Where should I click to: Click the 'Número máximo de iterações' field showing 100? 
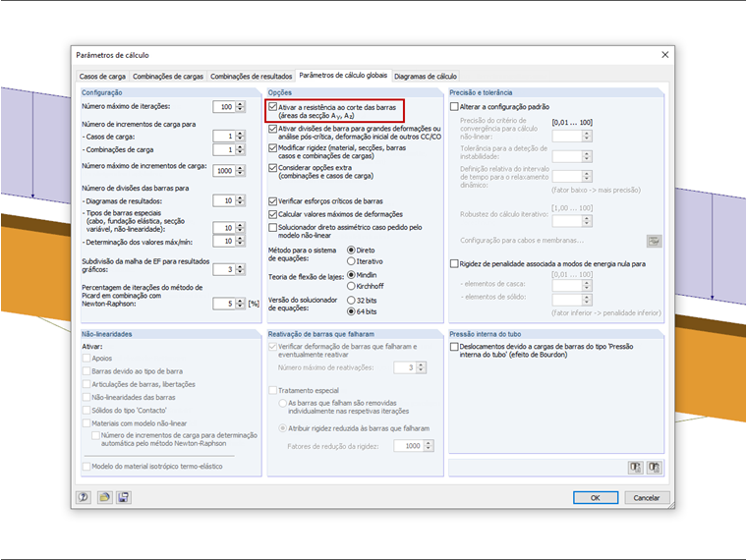point(224,107)
